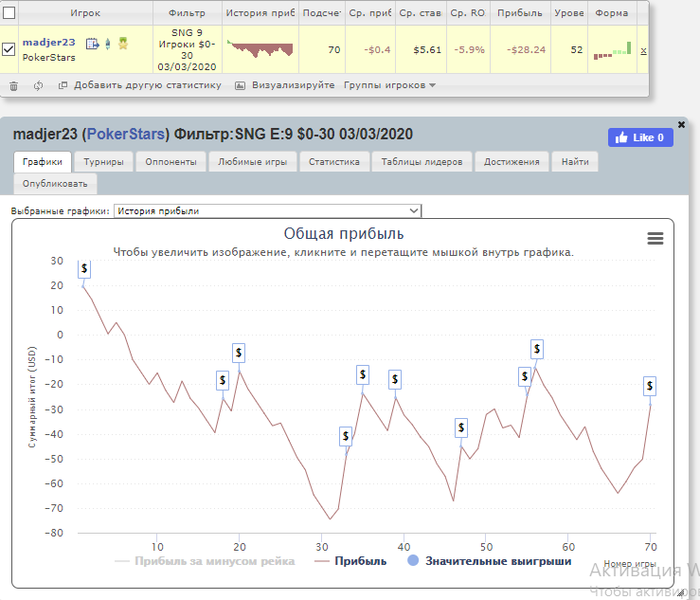Toggle Прибыль за минусом рейка legend series

[x=205, y=561]
